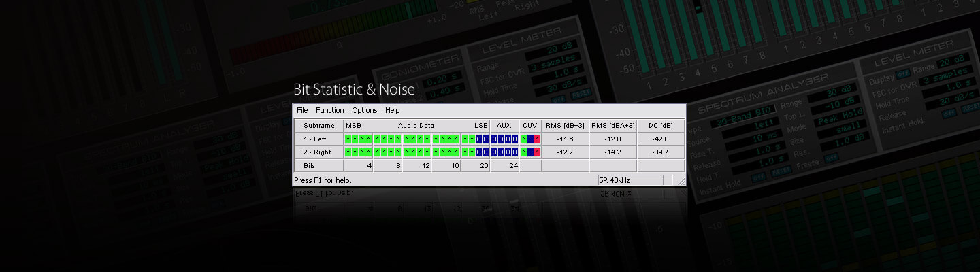
Task: Click the -39.7 DC value
Action: [661, 152]
